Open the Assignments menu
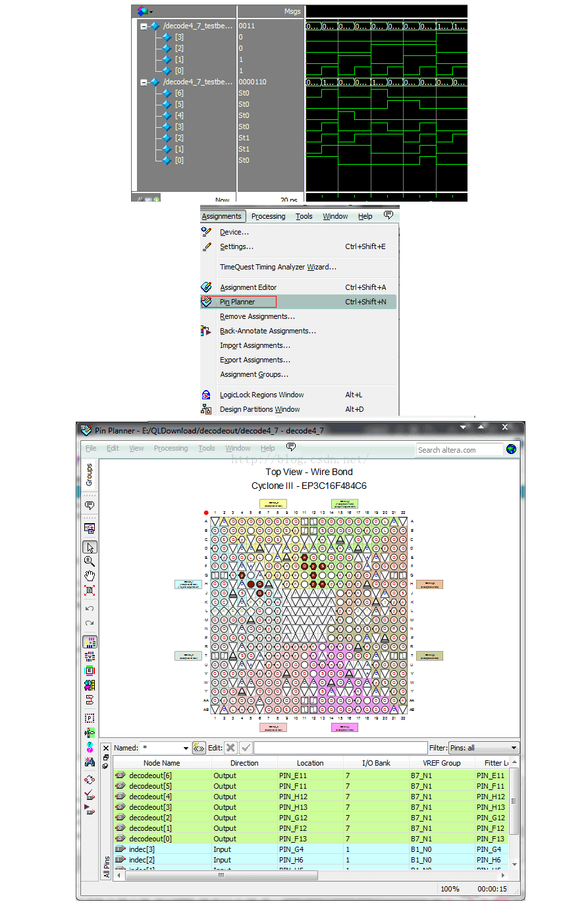Screen dimensions: 588x904 222,216
